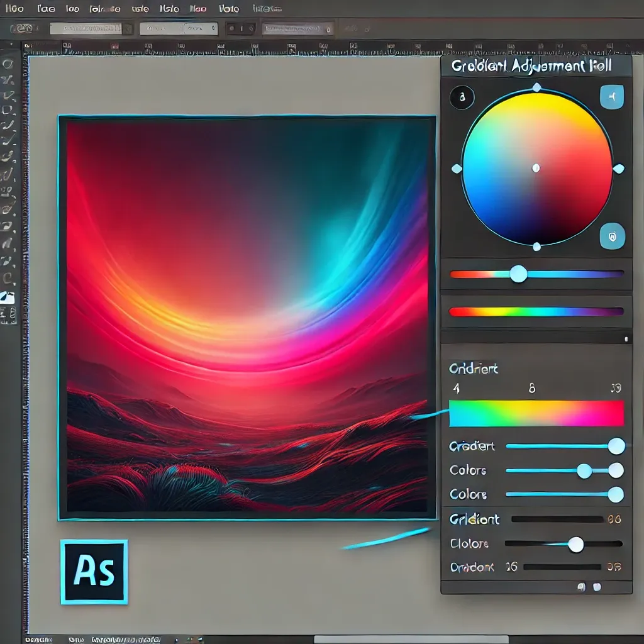Click the As application logo icon
This screenshot has width=644, height=644.
point(94,572)
